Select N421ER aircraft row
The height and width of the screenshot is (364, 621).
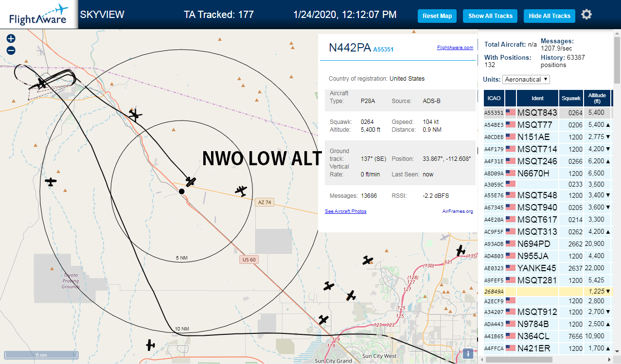pyautogui.click(x=548, y=348)
